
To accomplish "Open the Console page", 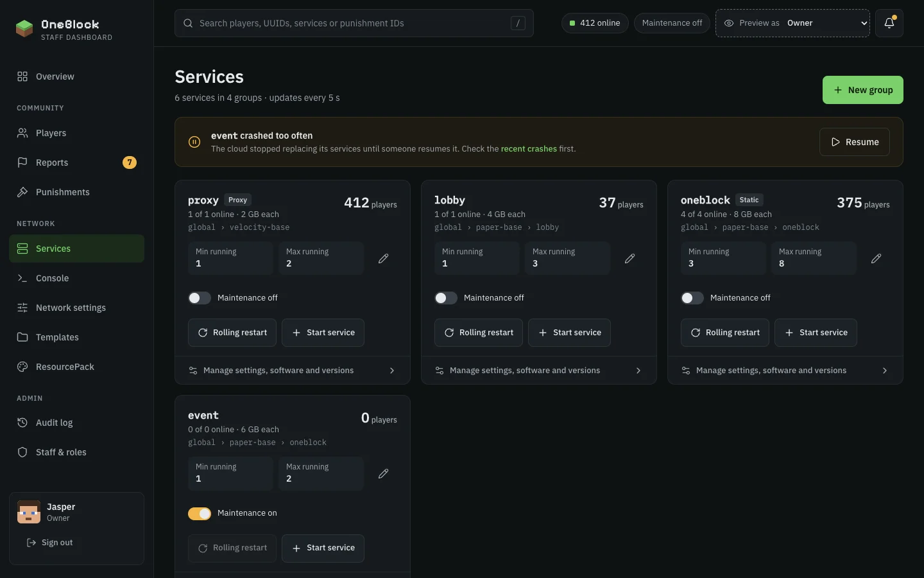I will point(77,278).
